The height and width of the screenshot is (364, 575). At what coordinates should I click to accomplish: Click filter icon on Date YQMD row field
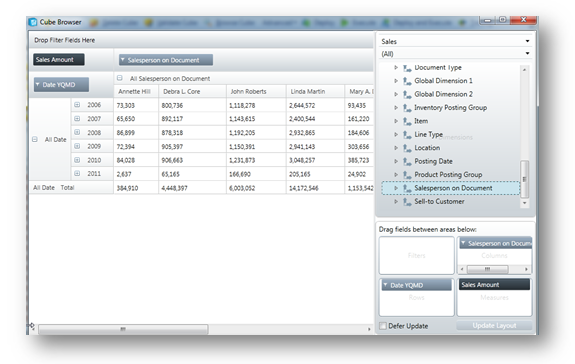point(37,84)
